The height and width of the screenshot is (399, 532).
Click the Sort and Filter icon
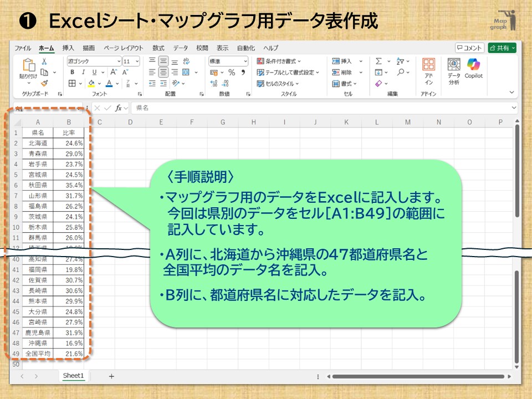click(x=400, y=61)
